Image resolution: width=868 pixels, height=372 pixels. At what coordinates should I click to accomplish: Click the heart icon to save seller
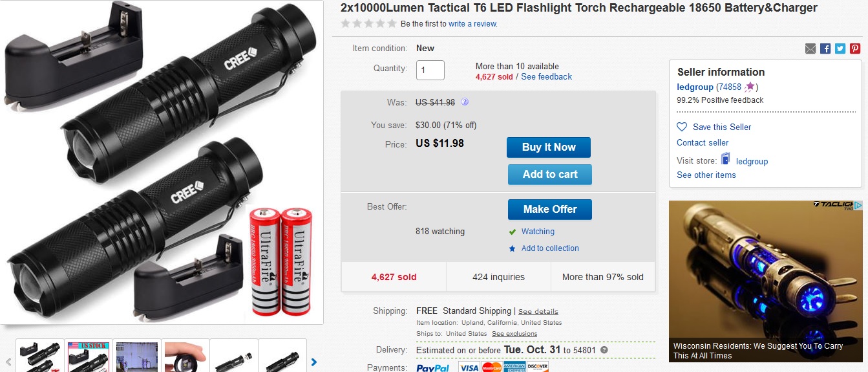(x=682, y=127)
